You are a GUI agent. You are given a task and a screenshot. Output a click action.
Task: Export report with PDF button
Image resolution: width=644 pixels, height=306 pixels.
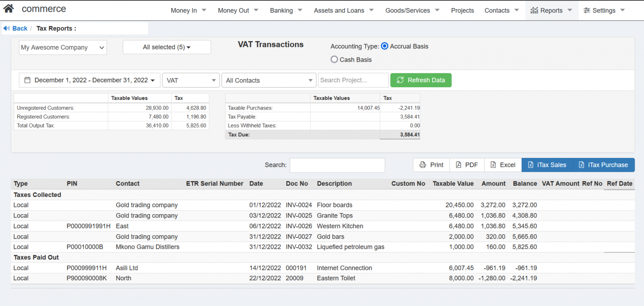click(467, 165)
